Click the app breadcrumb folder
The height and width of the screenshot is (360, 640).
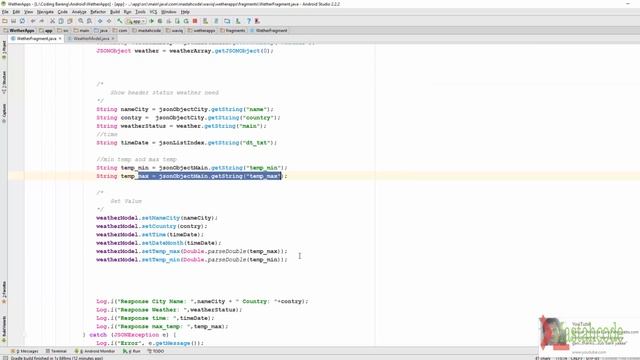(46, 30)
